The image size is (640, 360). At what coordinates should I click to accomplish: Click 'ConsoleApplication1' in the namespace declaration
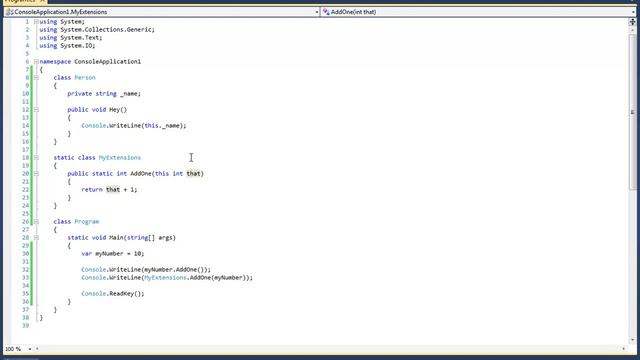click(x=107, y=62)
